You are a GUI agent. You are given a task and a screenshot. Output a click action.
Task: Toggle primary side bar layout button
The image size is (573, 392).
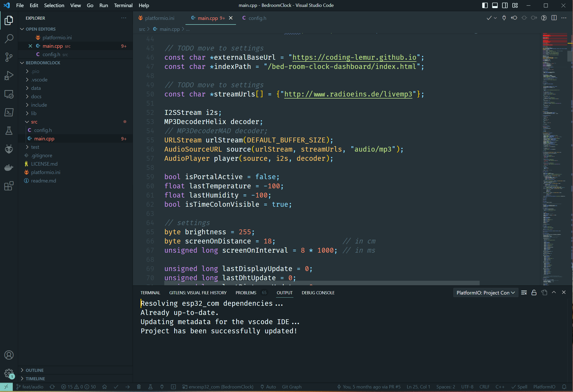tap(485, 5)
